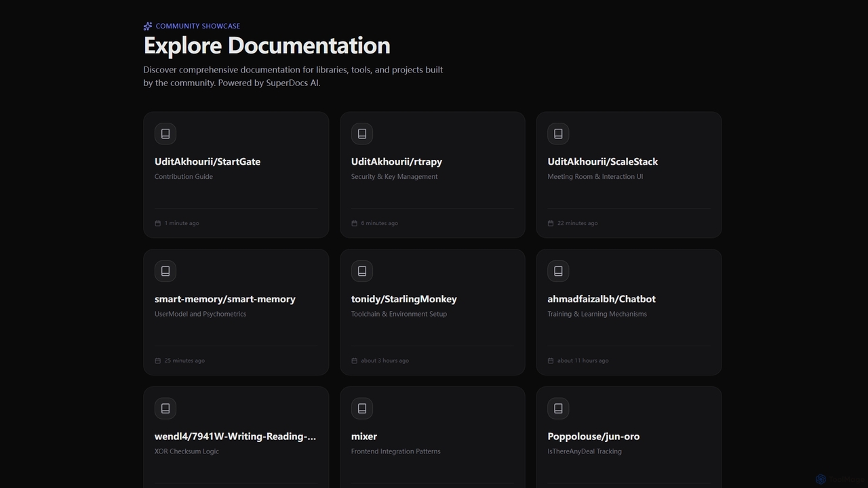
Task: Click the 1 minute ago timestamp
Action: click(x=182, y=223)
